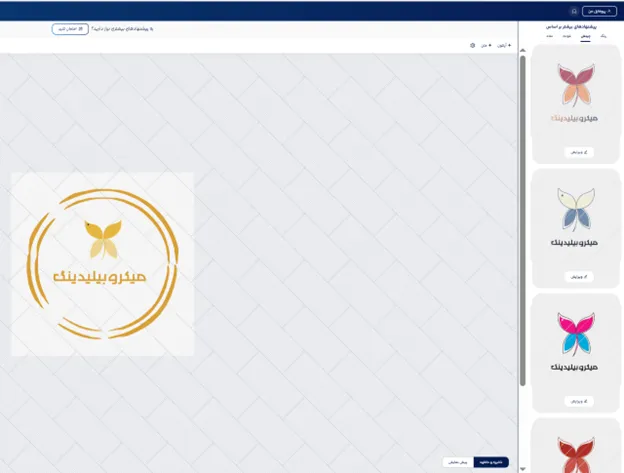Click ویرایش under the pink-orange butterfly
The width and height of the screenshot is (624, 473).
coord(579,152)
